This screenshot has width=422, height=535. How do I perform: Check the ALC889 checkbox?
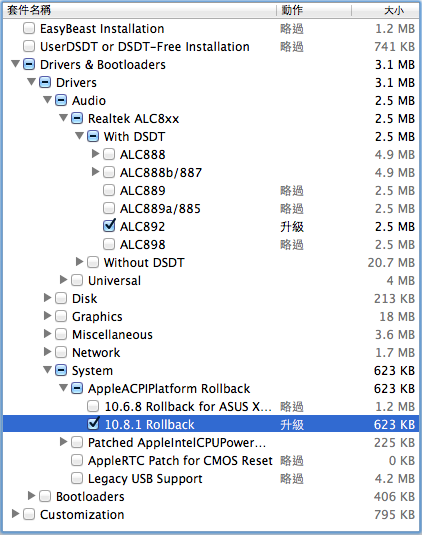click(x=109, y=190)
